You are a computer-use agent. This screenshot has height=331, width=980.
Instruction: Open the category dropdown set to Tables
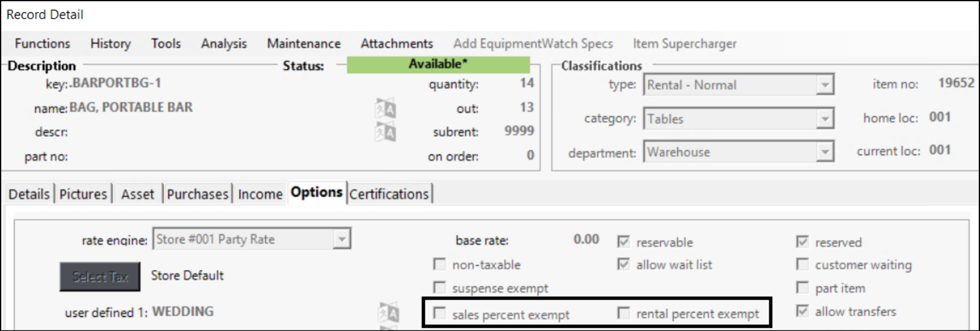[x=824, y=119]
